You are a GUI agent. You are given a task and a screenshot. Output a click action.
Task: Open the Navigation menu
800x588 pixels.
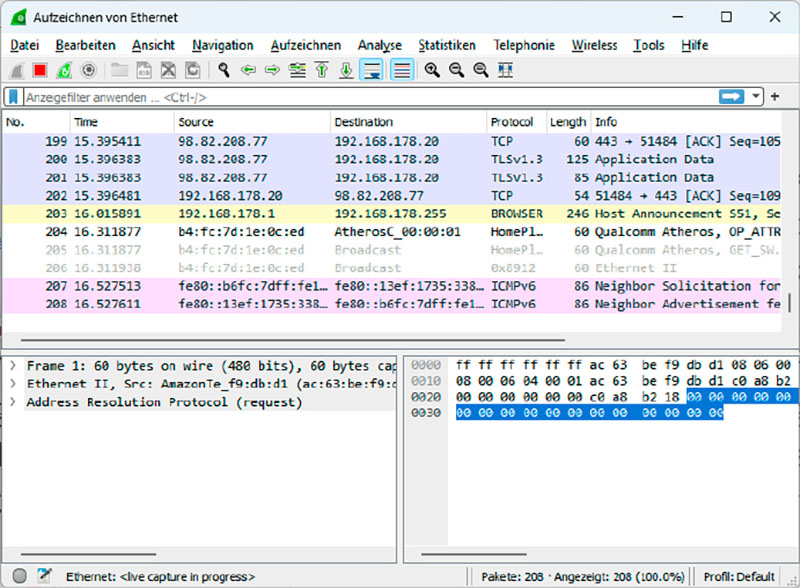click(222, 45)
